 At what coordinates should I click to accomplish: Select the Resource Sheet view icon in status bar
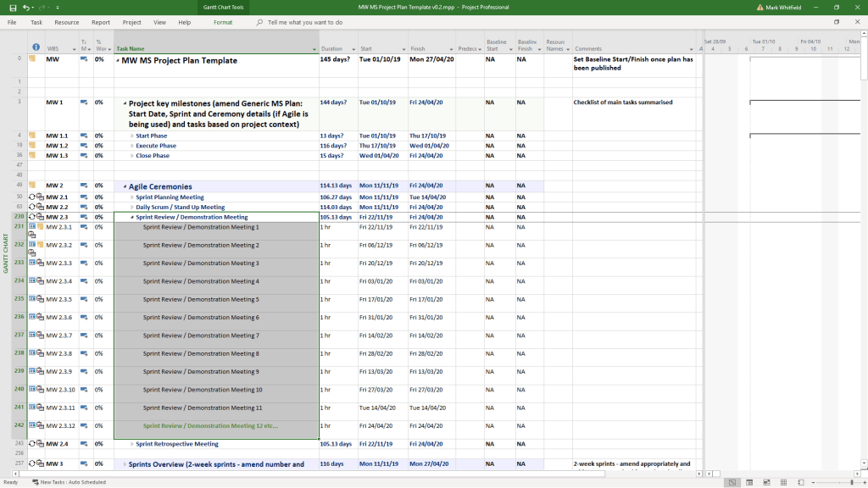[x=783, y=482]
